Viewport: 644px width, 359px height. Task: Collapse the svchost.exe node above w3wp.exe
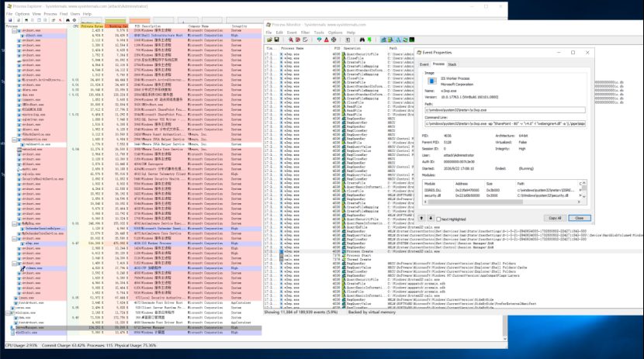click(15, 238)
